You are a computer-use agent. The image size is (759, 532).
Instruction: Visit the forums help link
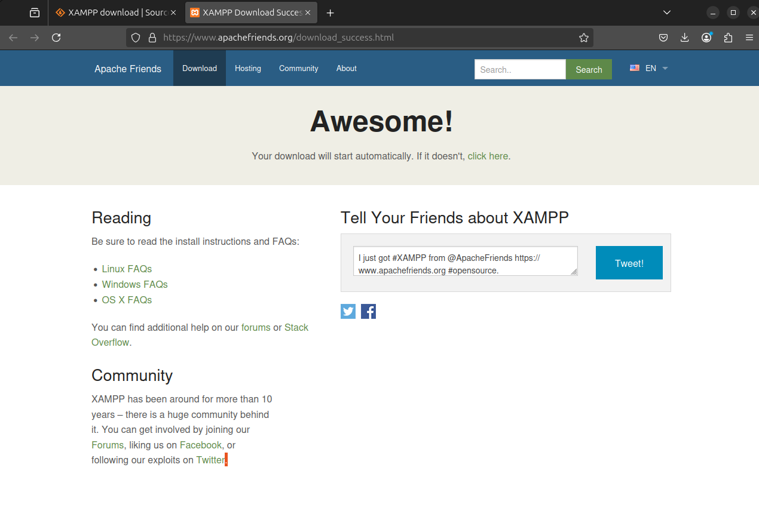coord(256,327)
